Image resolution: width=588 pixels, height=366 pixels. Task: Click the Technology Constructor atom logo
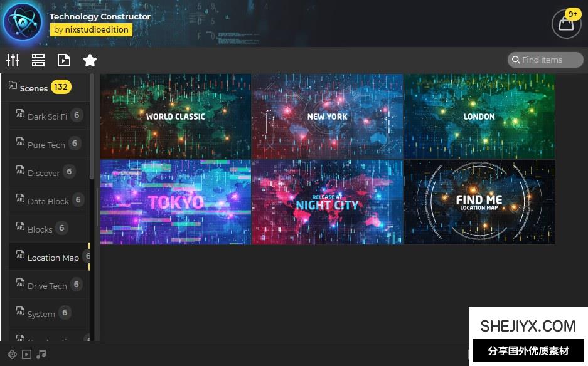pos(23,23)
